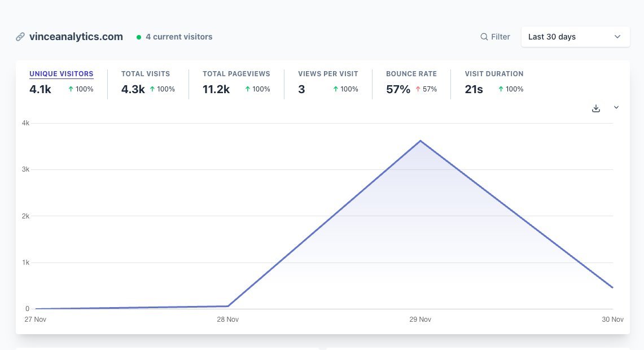Switch to the Total Visits metric
Image resolution: width=644 pixels, height=350 pixels.
(x=145, y=74)
